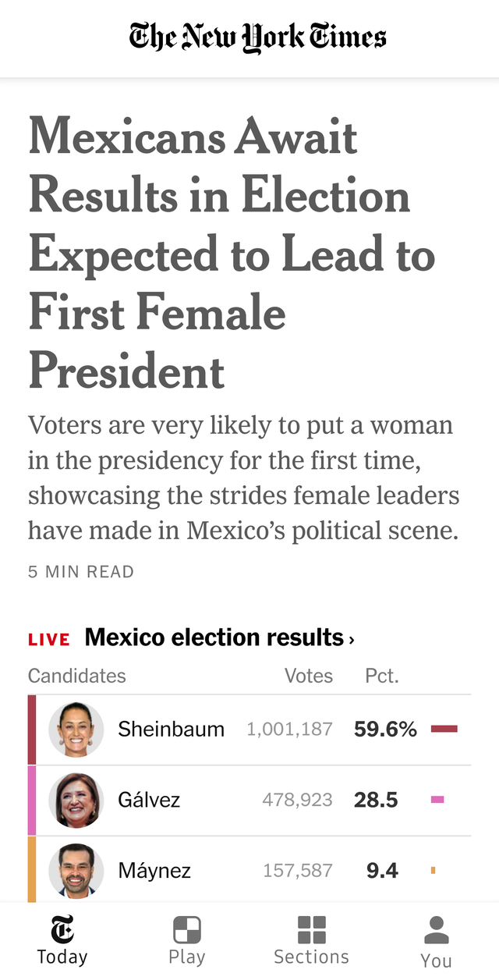
Task: Select the Gálvez 28.5 percent figure
Action: tap(376, 800)
